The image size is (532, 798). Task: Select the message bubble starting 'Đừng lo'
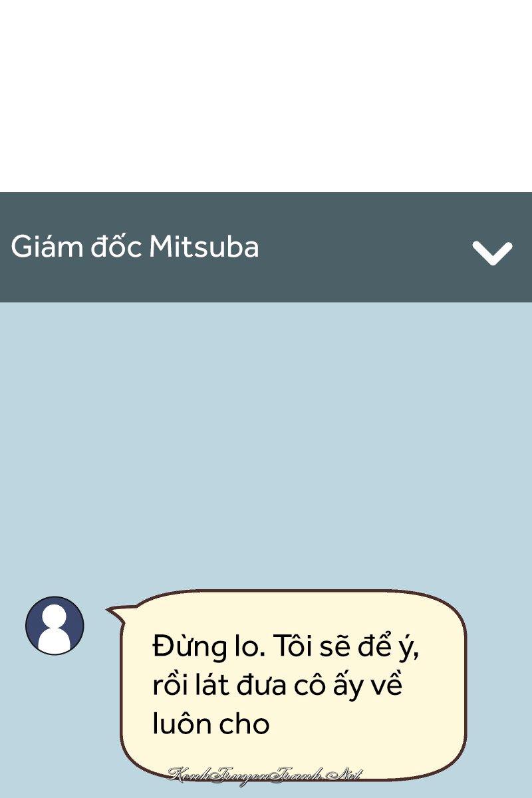[293, 685]
